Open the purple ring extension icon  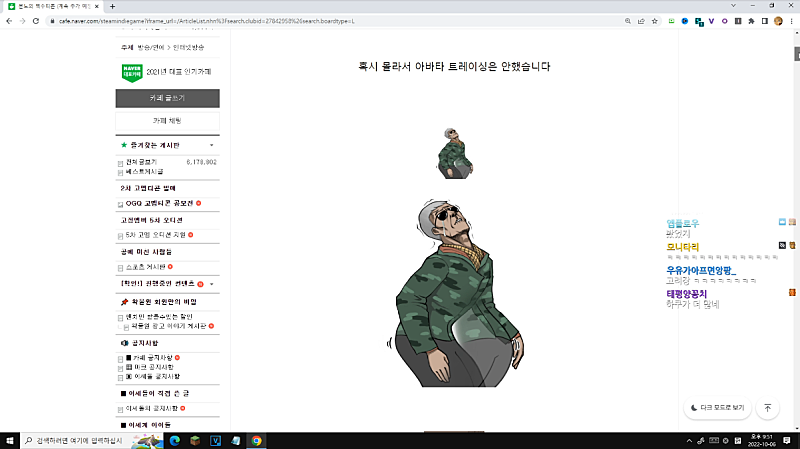pos(724,21)
